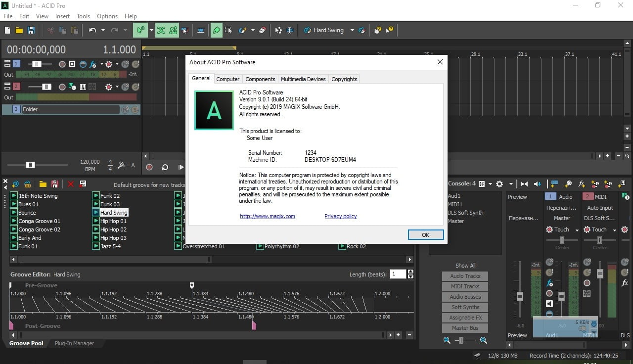Open the http://www.magix.com link
Image resolution: width=633 pixels, height=364 pixels.
[268, 216]
